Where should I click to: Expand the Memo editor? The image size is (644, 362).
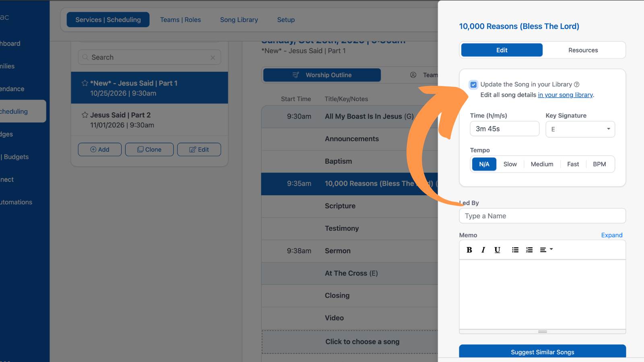coord(611,235)
